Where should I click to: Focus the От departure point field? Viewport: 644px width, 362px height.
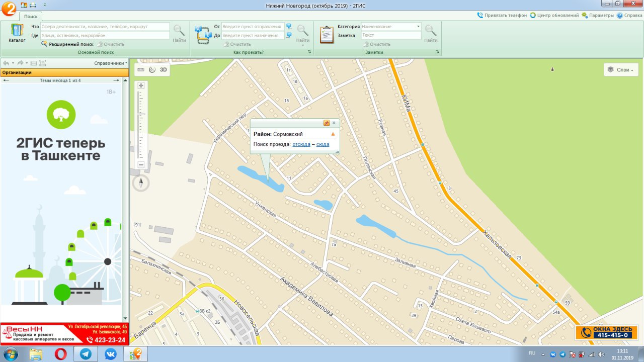click(x=253, y=27)
